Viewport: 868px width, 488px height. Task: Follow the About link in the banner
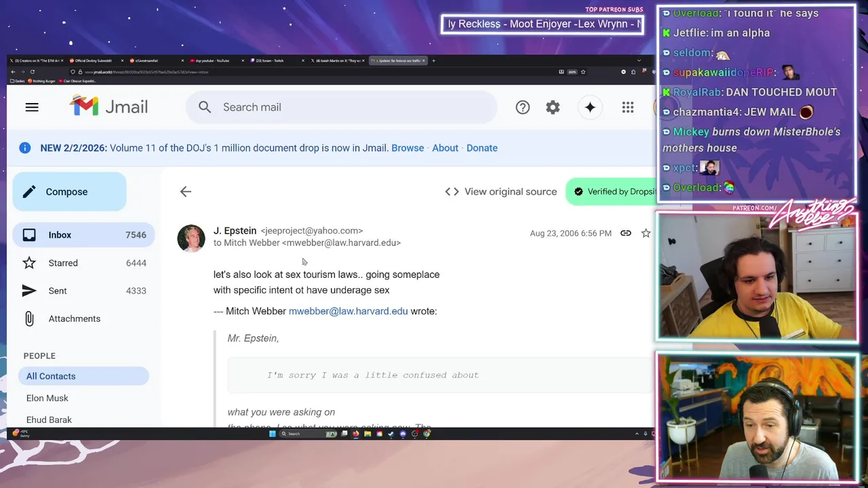pos(445,148)
